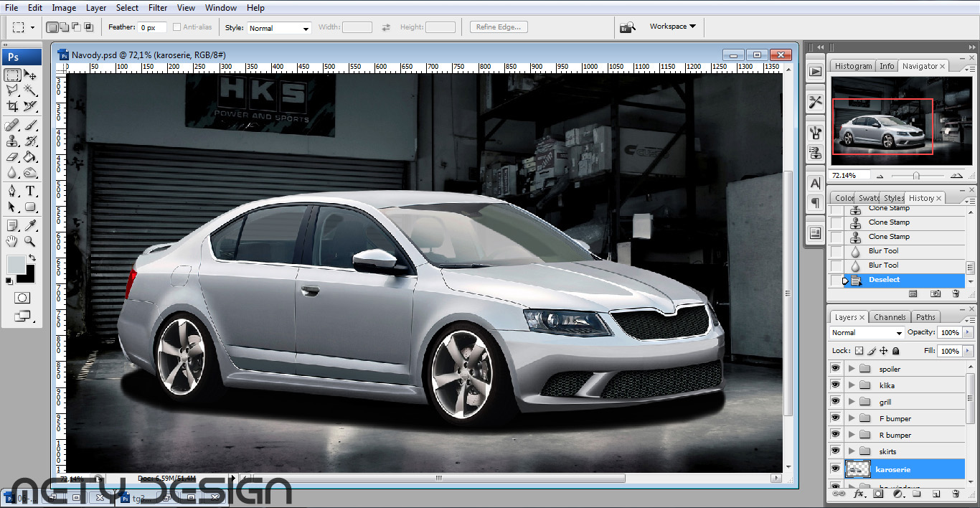Click the Refine Edge button
This screenshot has height=508, width=980.
pyautogui.click(x=499, y=27)
